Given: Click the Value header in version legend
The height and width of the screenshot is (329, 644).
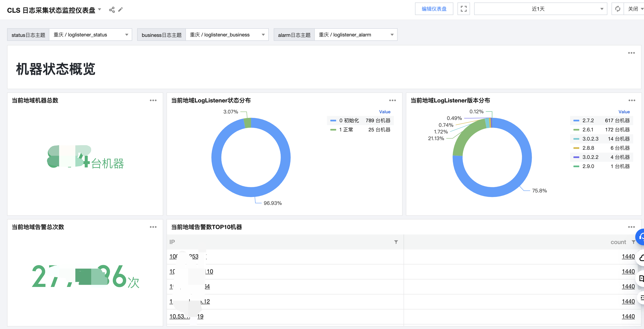Looking at the screenshot, I should click(624, 112).
